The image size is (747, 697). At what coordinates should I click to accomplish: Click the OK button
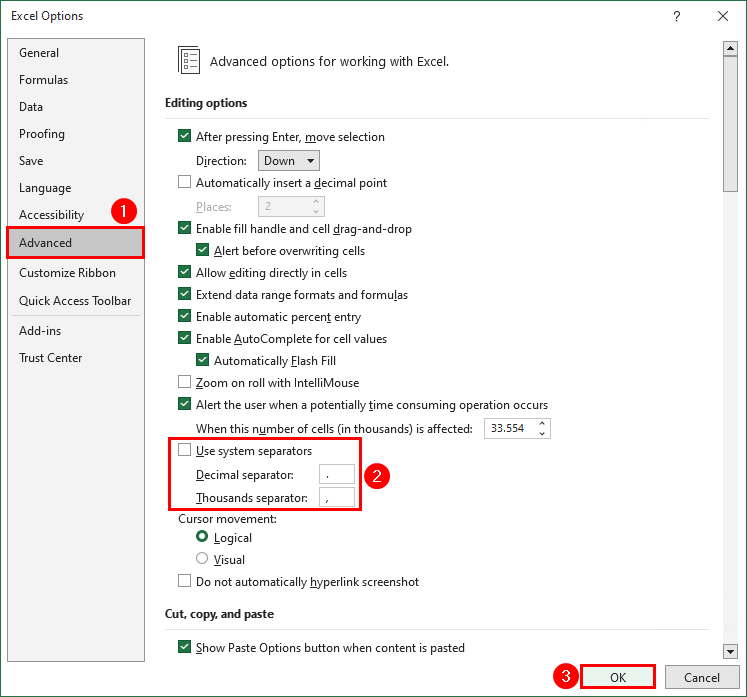[618, 677]
